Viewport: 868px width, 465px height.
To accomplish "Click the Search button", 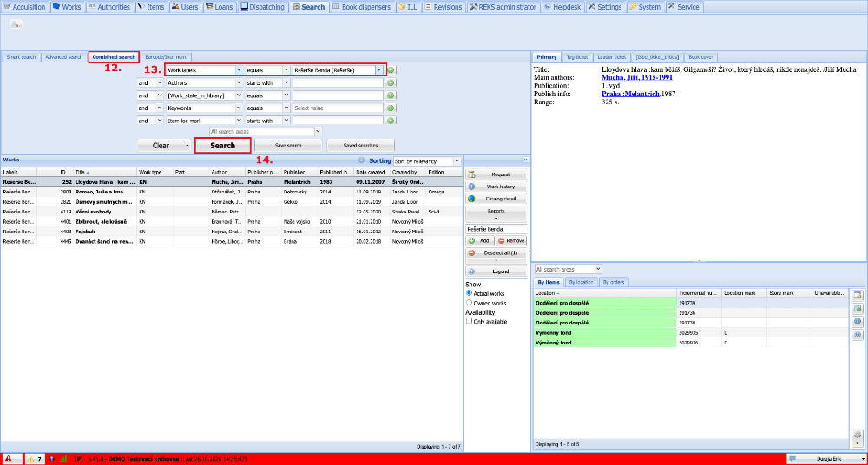I will pyautogui.click(x=222, y=146).
